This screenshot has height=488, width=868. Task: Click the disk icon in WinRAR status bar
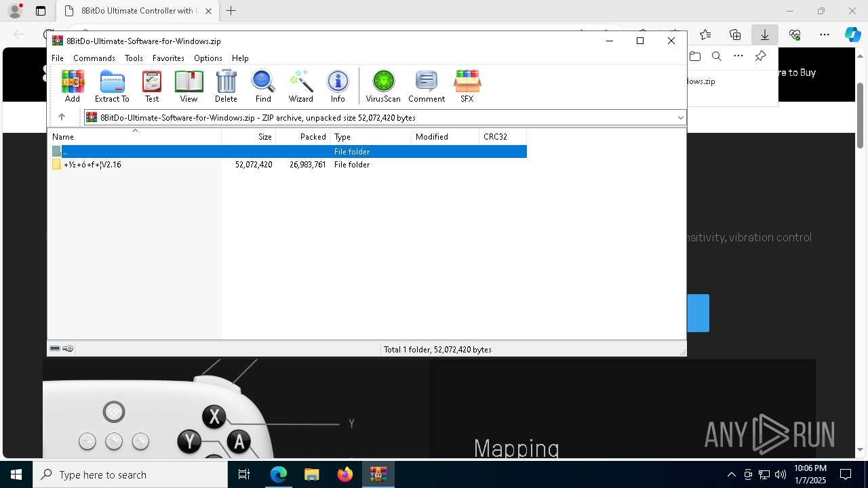point(55,349)
